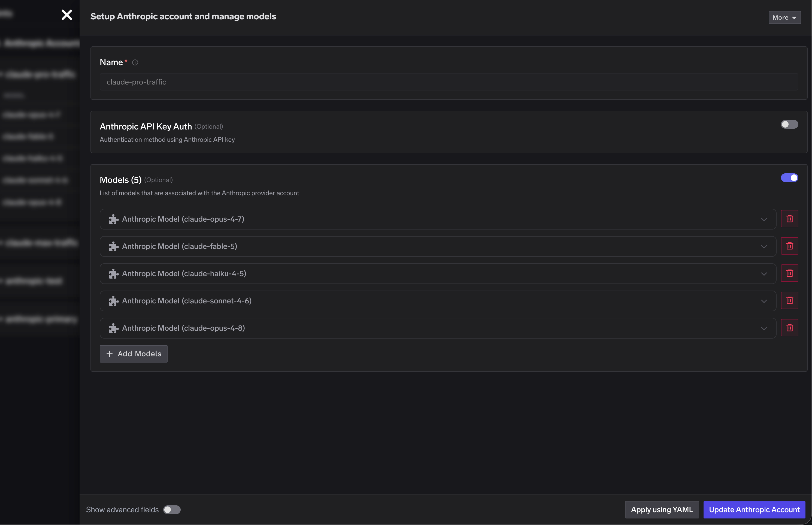Enable the Anthropic API Key Auth toggle

coord(789,124)
